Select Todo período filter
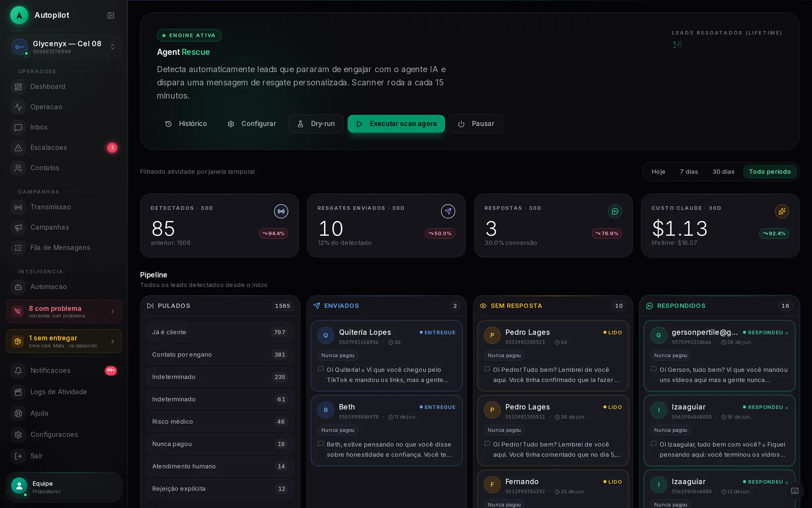Viewport: 812px width, 508px height. (770, 172)
